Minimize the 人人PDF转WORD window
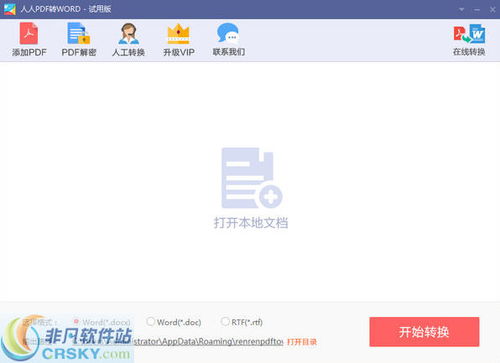 click(477, 10)
